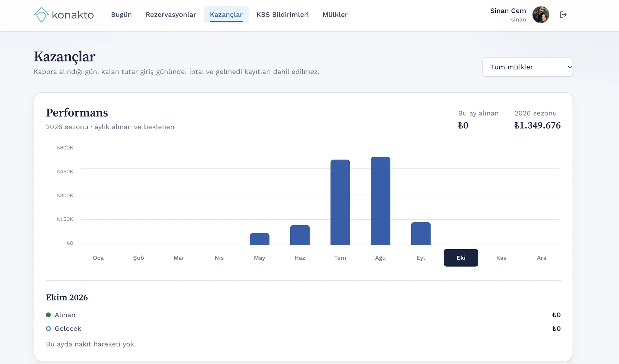Click the Eyl bar in chart
Screen dimensions: 619x364
tap(421, 234)
